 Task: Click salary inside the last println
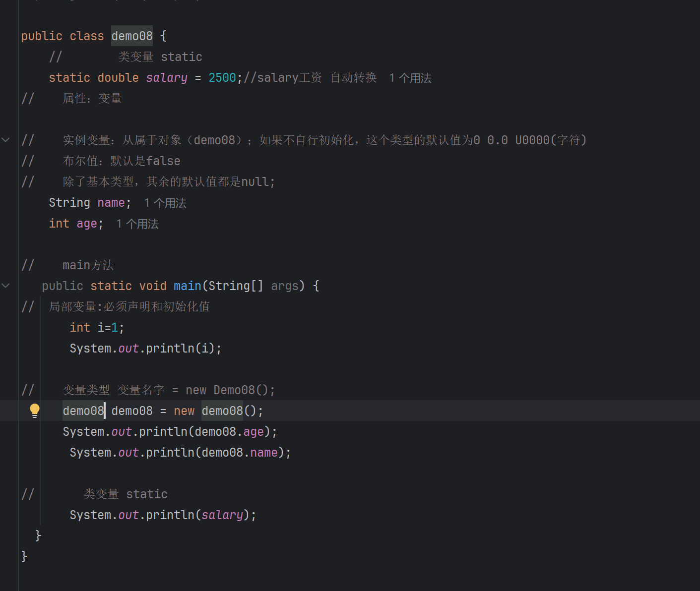[x=222, y=515]
